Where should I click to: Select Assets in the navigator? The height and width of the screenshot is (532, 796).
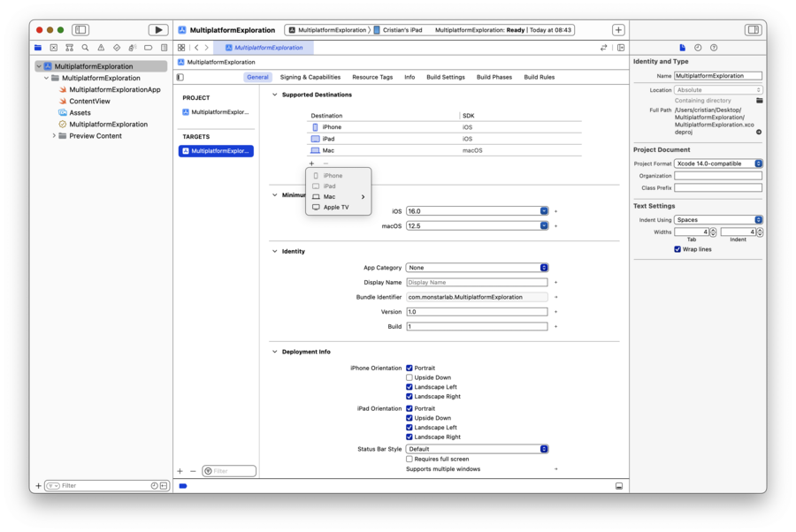tap(80, 112)
